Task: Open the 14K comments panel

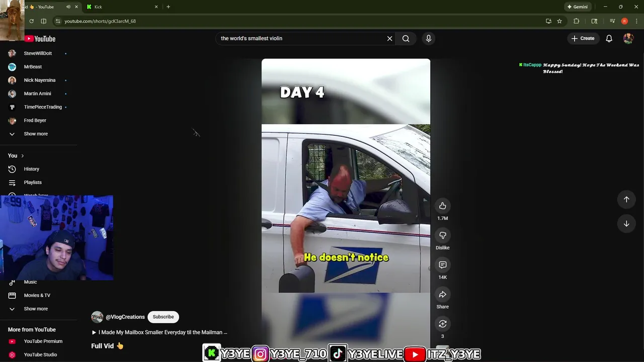Action: tap(442, 265)
